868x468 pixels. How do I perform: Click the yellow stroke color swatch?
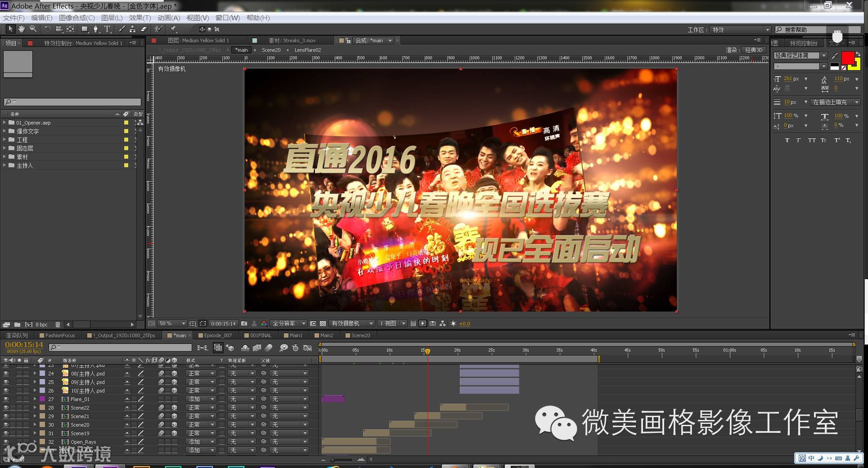(x=857, y=66)
